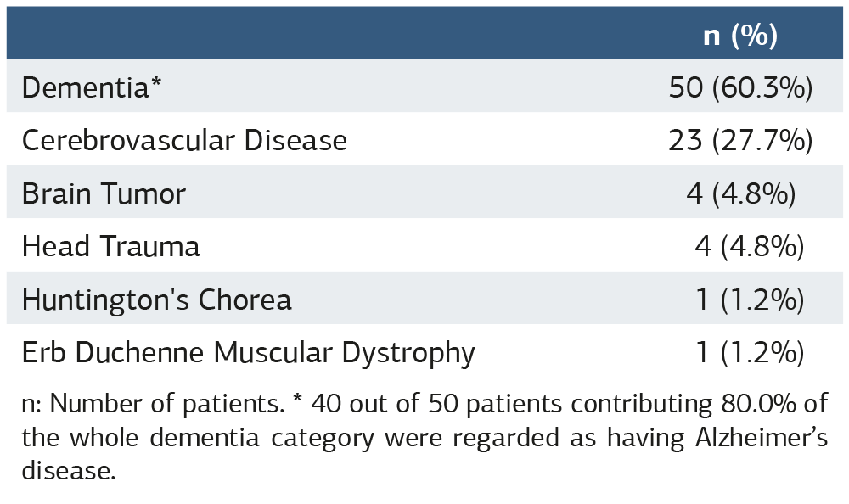The width and height of the screenshot is (849, 504).
Task: Click the Head Trauma value 4 (4.8%)
Action: point(749,246)
